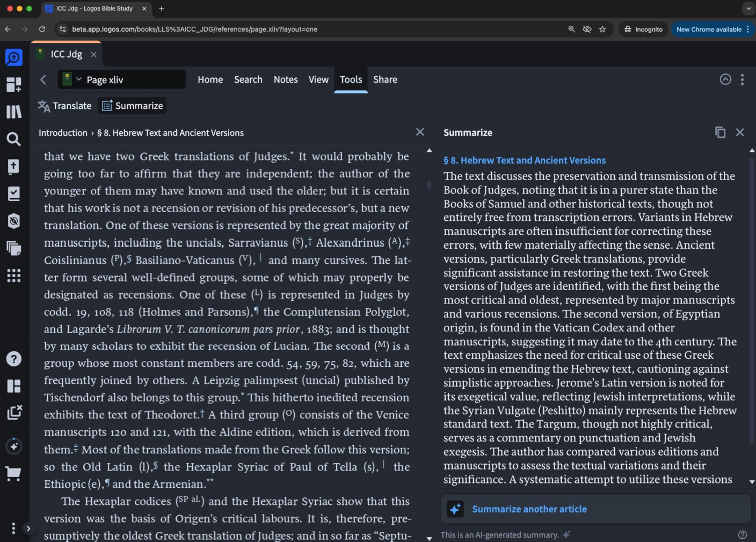Screen dimensions: 756x542
Task: Open the Share tab
Action: point(385,79)
